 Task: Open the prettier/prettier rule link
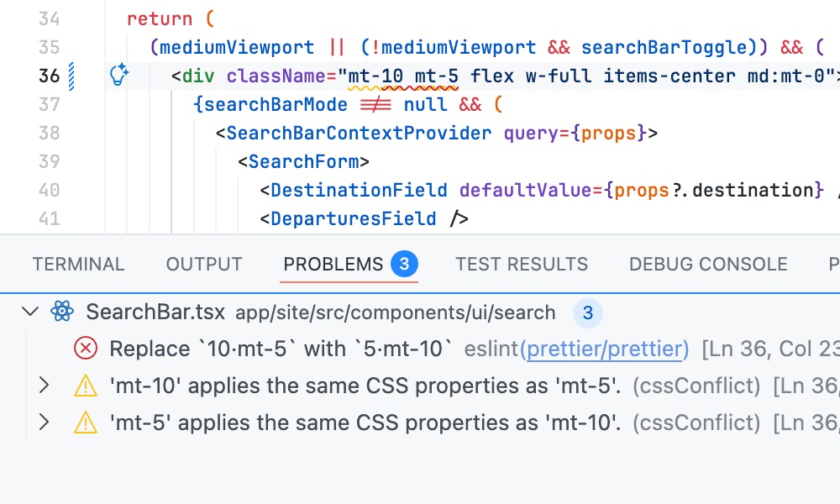[605, 349]
